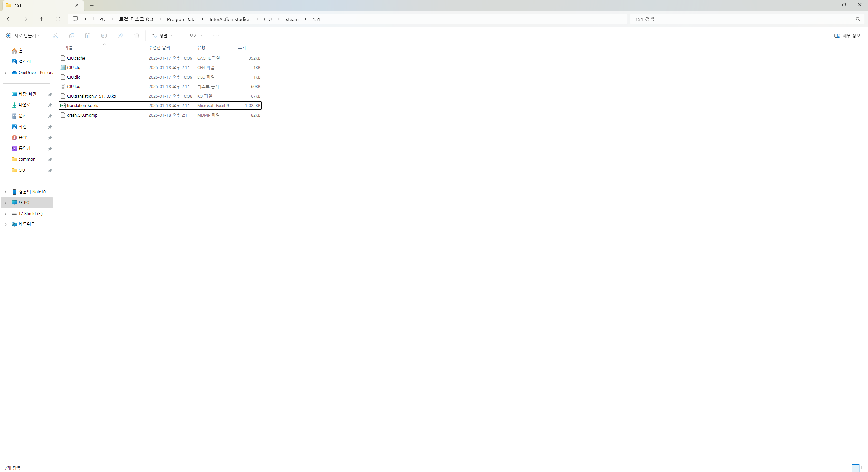Open 다운로드 folder in the sidebar

click(26, 105)
